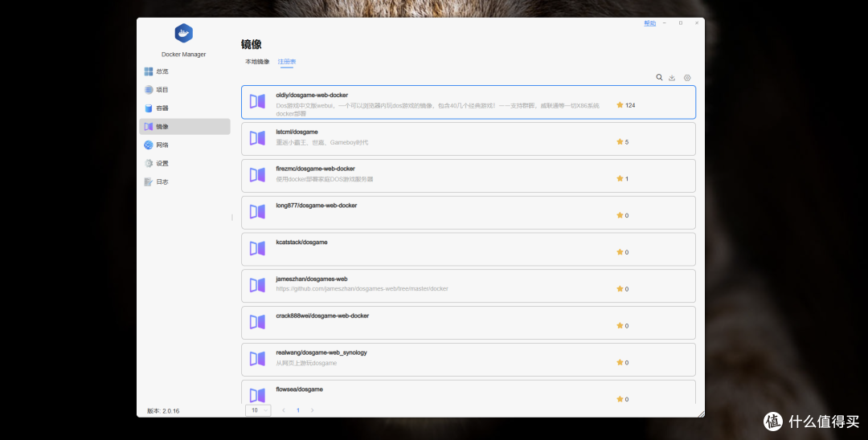Go to the 容器 containers section
This screenshot has width=868, height=440.
tap(184, 108)
